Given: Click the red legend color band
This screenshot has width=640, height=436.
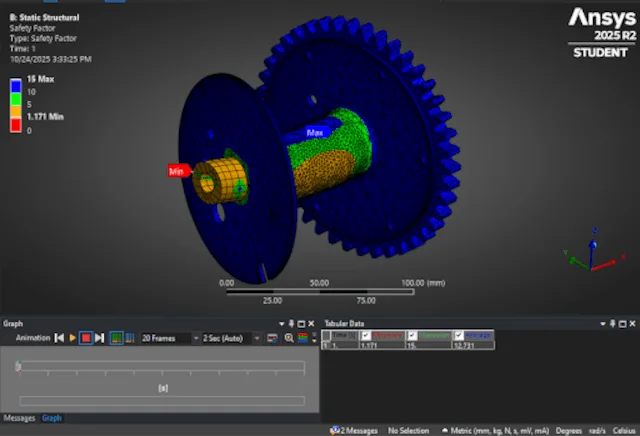Looking at the screenshot, I should 16,125.
